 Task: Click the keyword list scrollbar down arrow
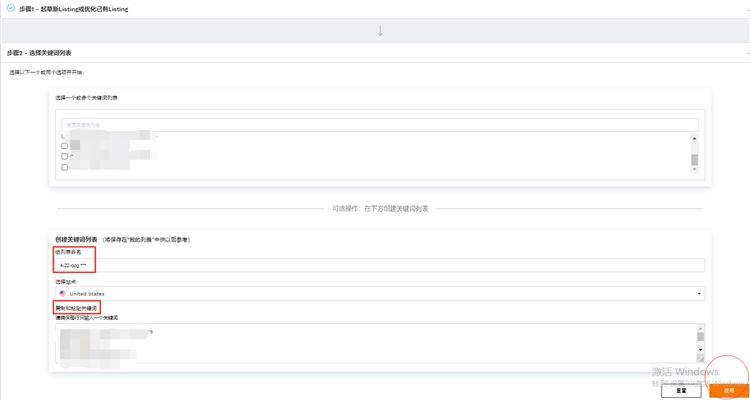(x=695, y=169)
